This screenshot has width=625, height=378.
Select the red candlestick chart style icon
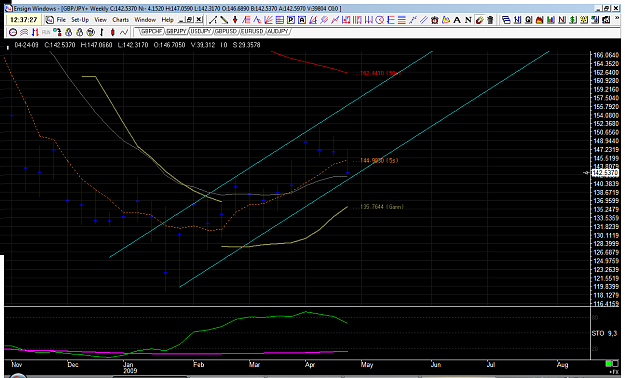pos(113,32)
